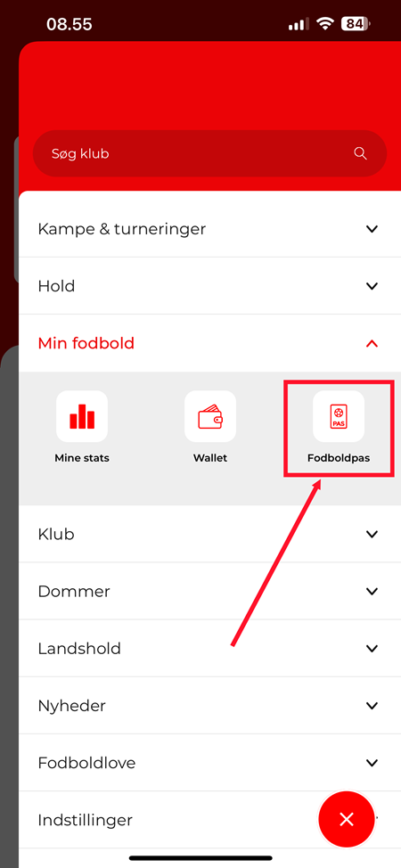Tap the Min fodbold heading text
This screenshot has height=868, width=401.
[86, 343]
